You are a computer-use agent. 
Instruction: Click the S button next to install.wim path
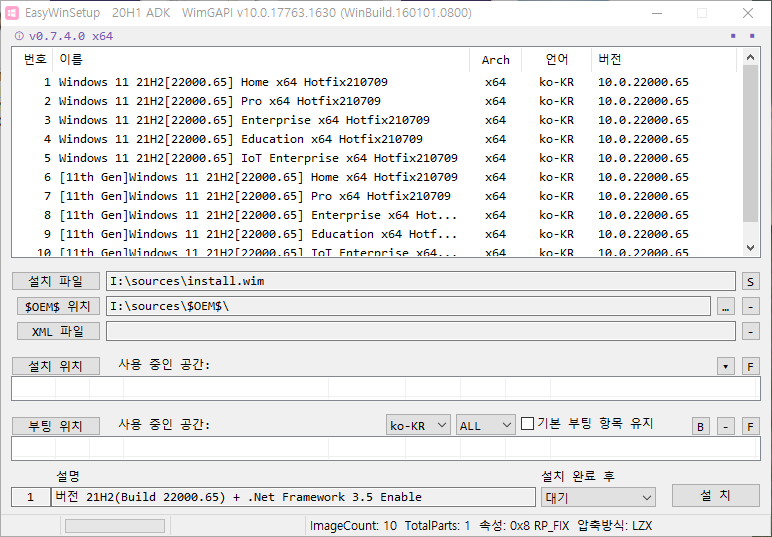pyautogui.click(x=750, y=282)
